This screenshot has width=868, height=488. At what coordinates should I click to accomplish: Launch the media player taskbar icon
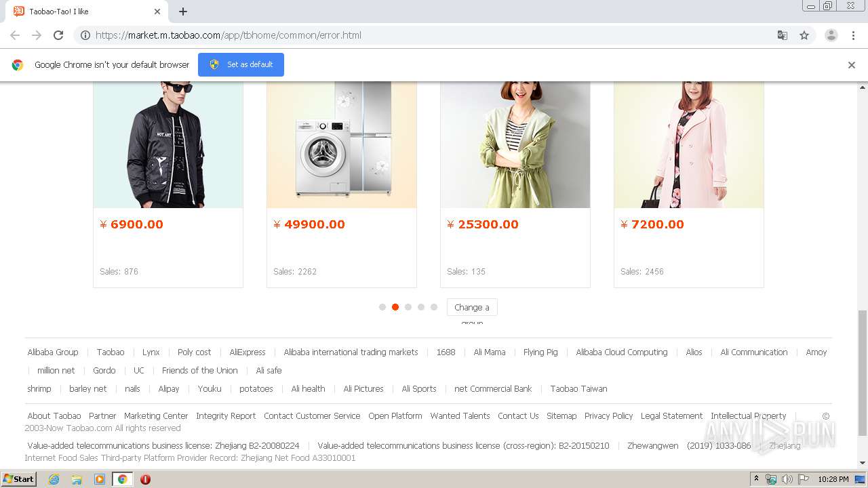(100, 479)
